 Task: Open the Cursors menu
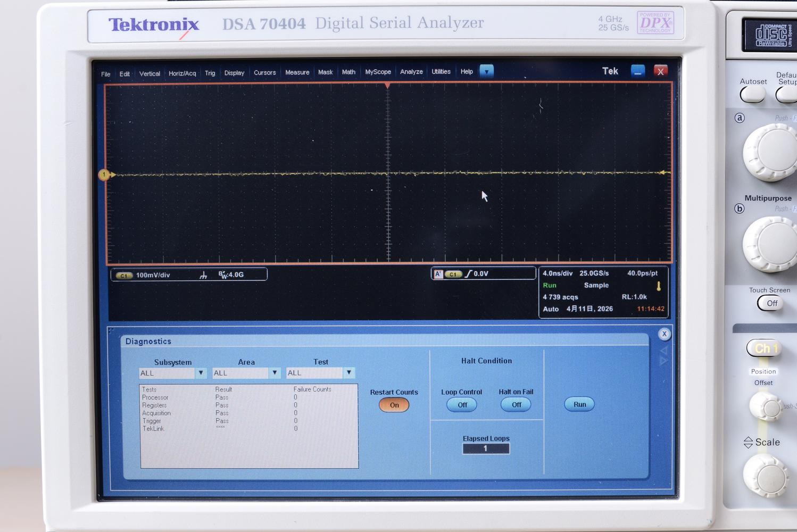click(265, 72)
